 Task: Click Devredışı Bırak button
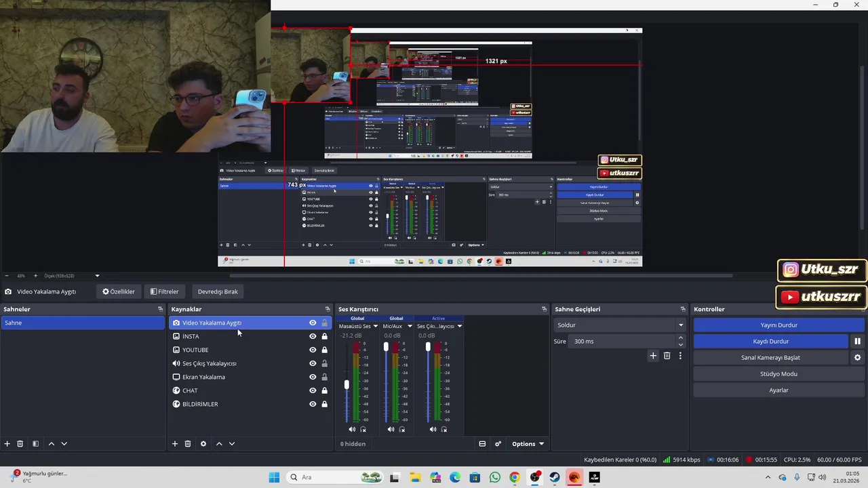pyautogui.click(x=218, y=291)
